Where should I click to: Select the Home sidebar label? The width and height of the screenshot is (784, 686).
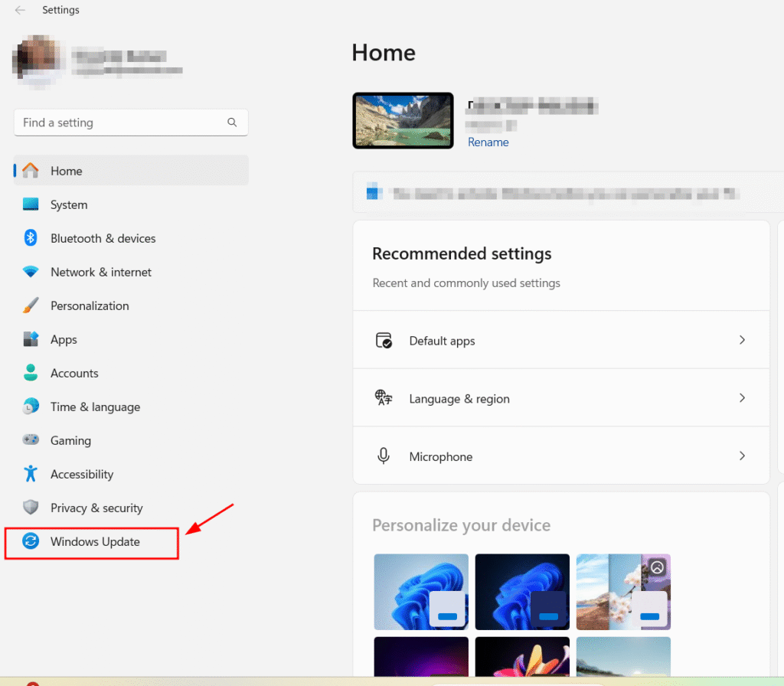[67, 171]
